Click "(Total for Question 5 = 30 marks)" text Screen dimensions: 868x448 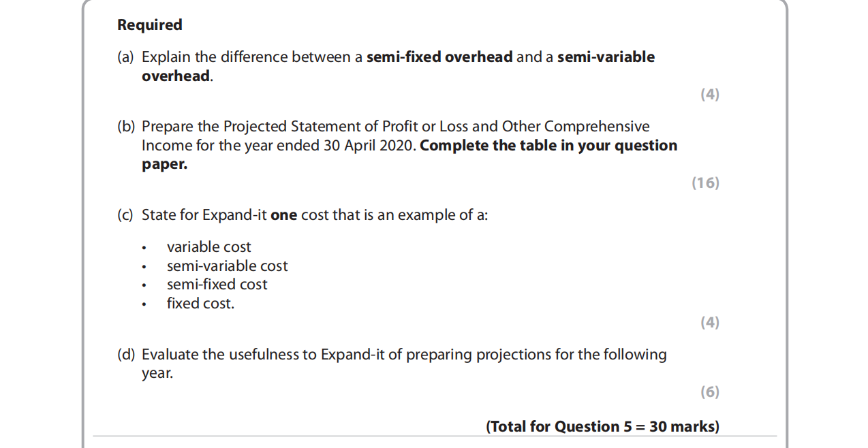[x=602, y=427]
